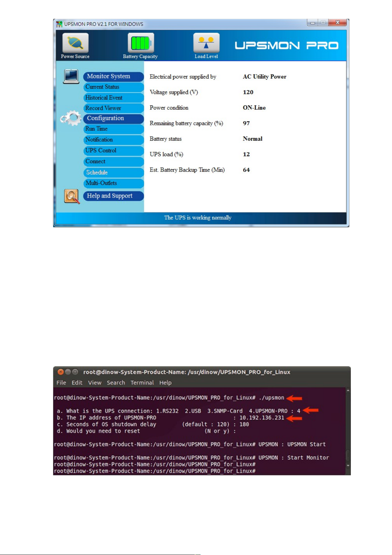
Task: Open the Power Source icon
Action: tap(75, 43)
